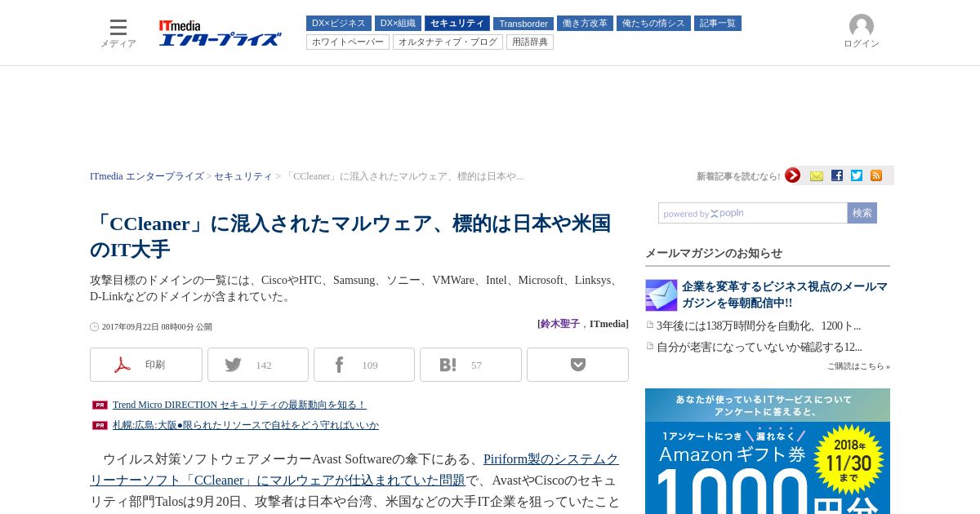Click the 検索 search button
The width and height of the screenshot is (980, 514).
click(x=862, y=213)
